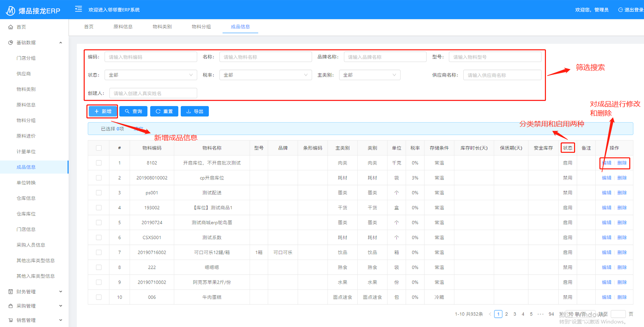This screenshot has width=644, height=327.
Task: Focus the 编码 input field
Action: click(151, 57)
